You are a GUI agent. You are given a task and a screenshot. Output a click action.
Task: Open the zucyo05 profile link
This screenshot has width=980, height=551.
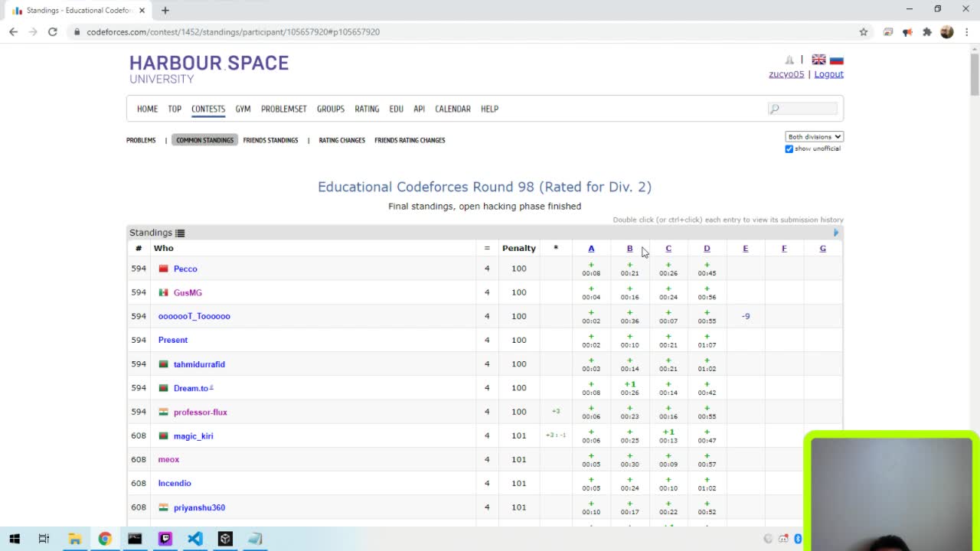pyautogui.click(x=786, y=74)
